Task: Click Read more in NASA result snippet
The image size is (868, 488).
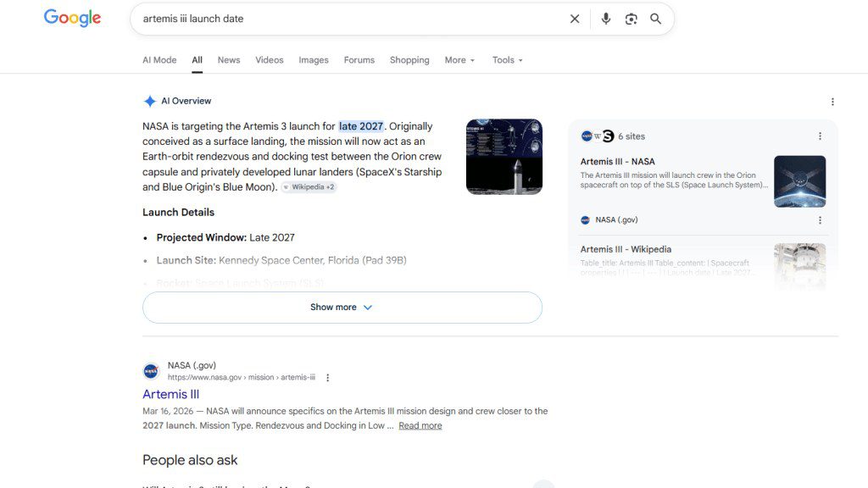Action: coord(420,425)
